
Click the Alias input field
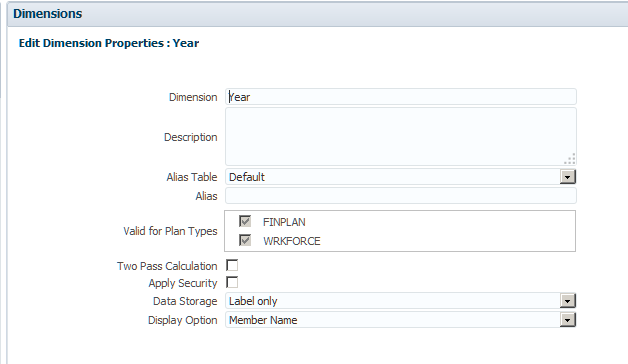tap(401, 196)
